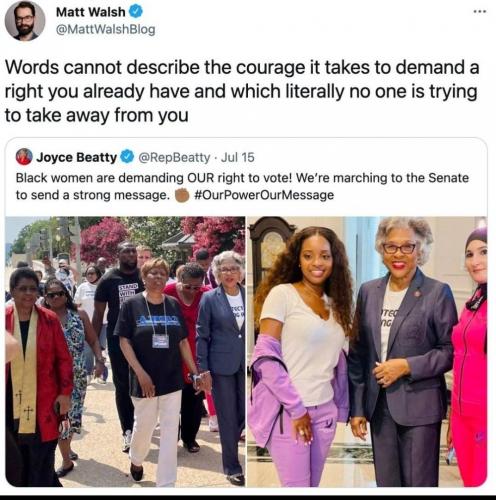Click Joyce Beatty's small avatar icon

click(24, 157)
